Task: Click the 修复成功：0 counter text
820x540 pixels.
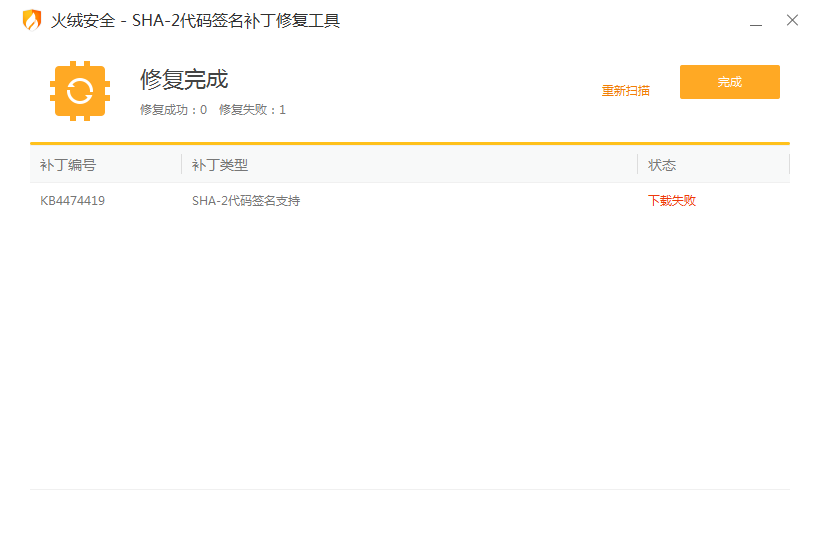Action: [174, 110]
